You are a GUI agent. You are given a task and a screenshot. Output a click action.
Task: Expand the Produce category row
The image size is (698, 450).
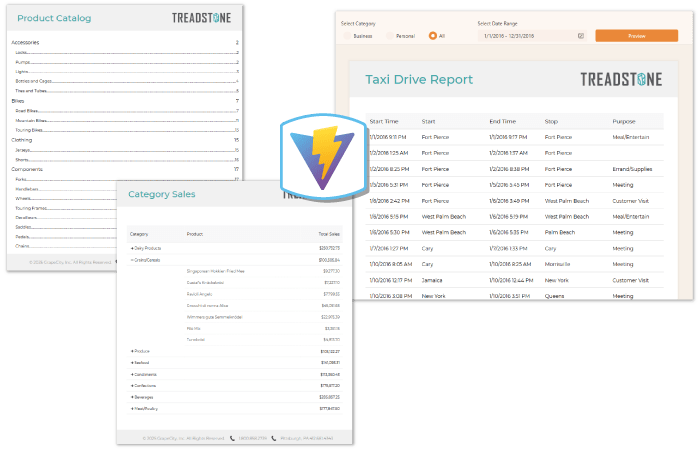pos(132,351)
